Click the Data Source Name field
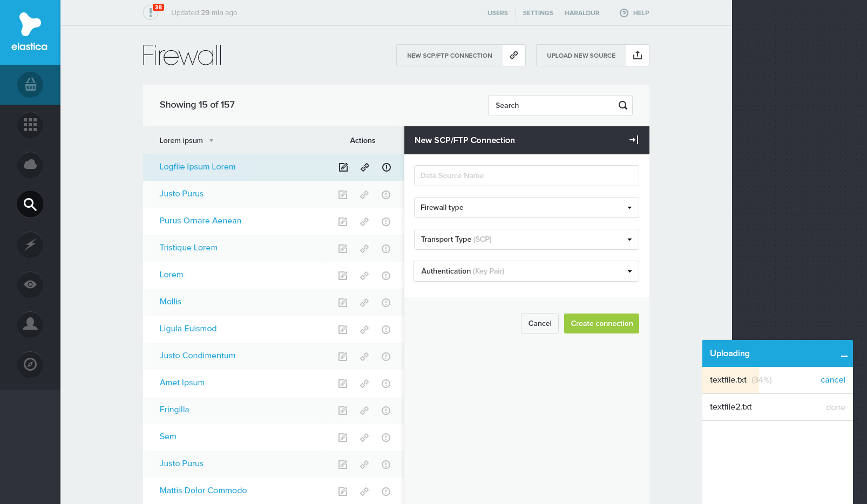This screenshot has height=504, width=867. pos(526,176)
